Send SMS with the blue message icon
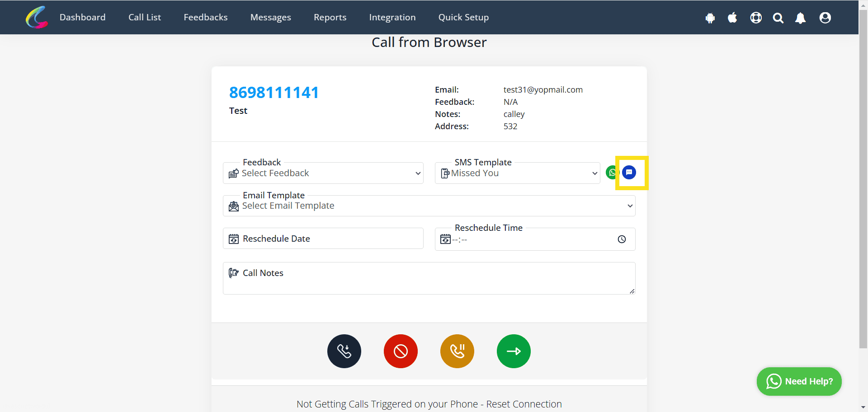The height and width of the screenshot is (412, 868). [x=629, y=173]
